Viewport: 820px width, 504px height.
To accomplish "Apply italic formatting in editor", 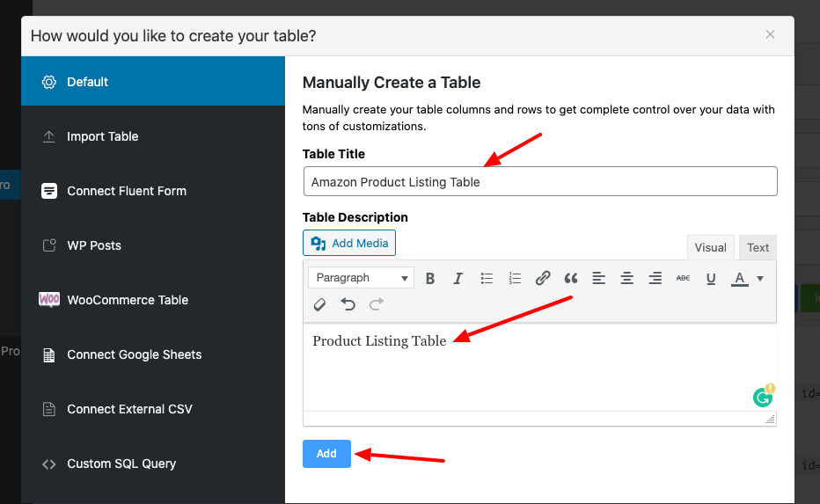I will click(x=458, y=278).
